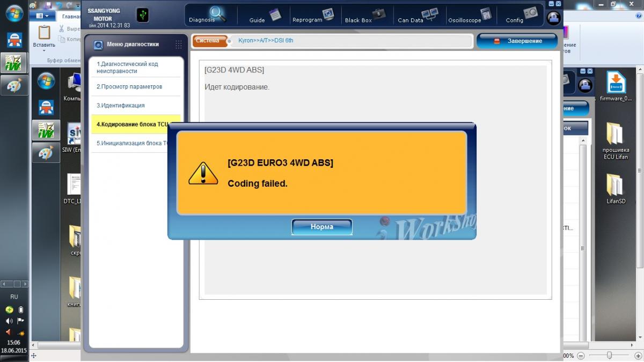Click the RU language indicator
Image resolution: width=644 pixels, height=362 pixels.
[x=14, y=297]
